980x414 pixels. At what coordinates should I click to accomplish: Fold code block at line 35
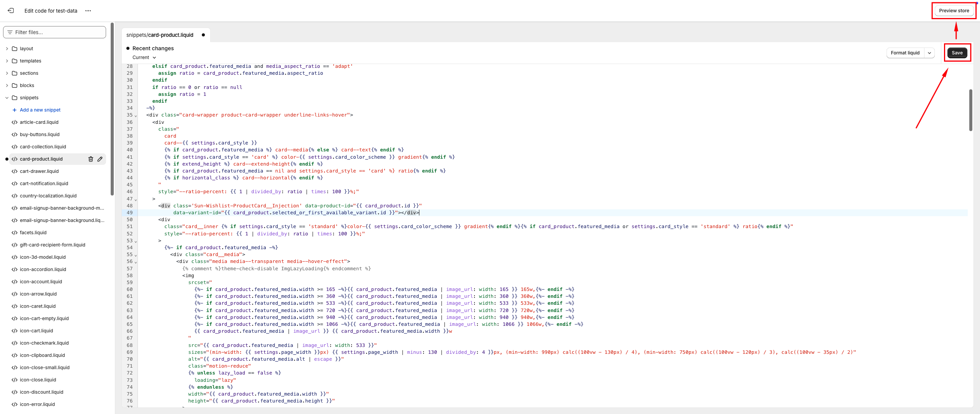click(136, 116)
